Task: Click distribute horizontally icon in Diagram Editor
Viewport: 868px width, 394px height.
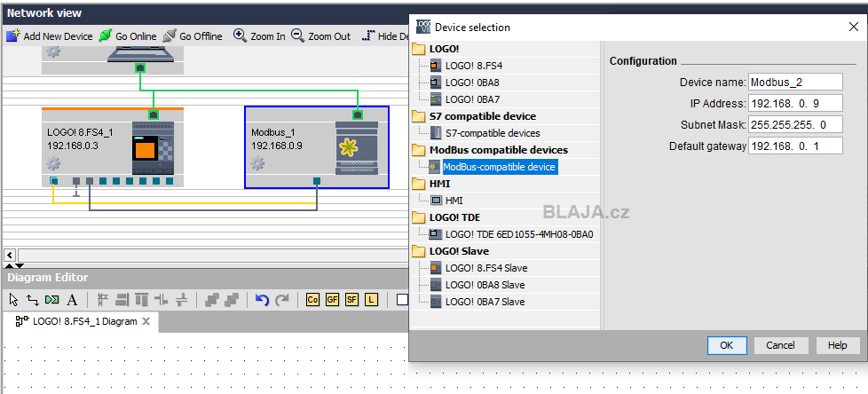Action: click(x=162, y=300)
